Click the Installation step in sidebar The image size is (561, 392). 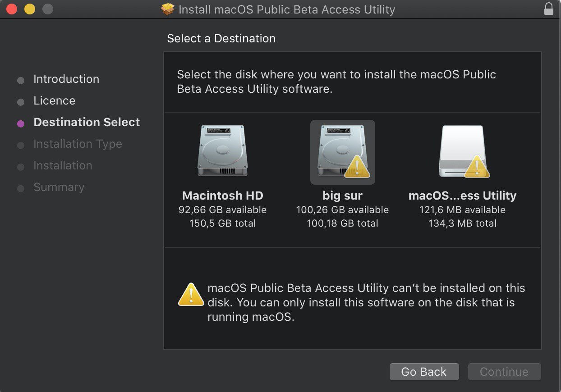point(63,165)
